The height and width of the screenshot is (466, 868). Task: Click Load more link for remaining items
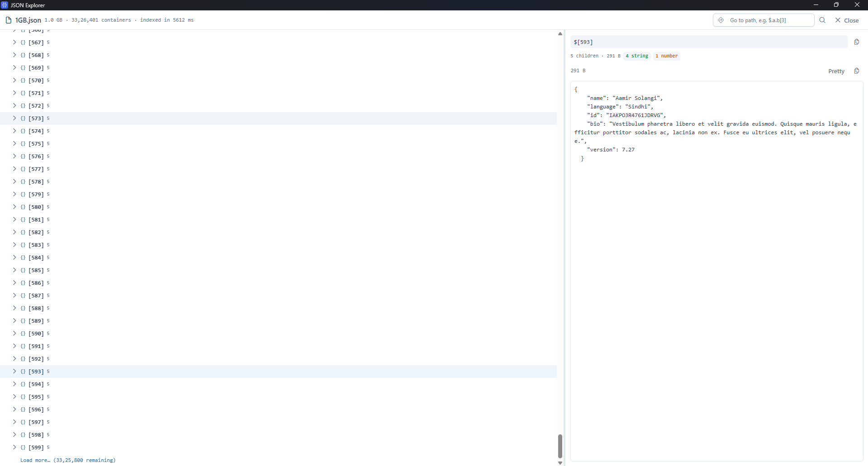click(68, 460)
